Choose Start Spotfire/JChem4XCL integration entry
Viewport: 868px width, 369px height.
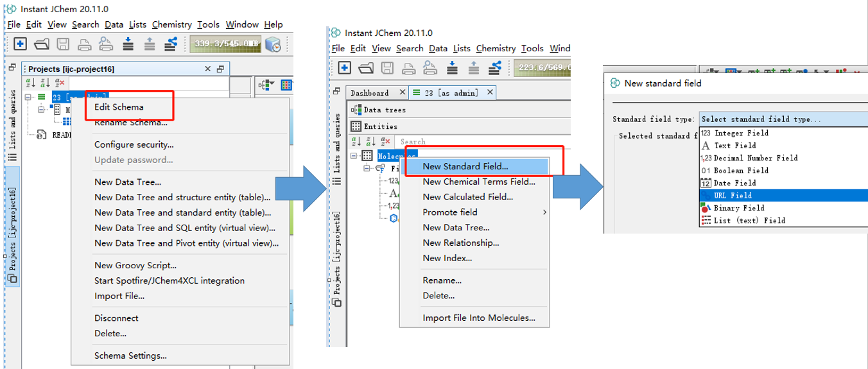coord(169,280)
